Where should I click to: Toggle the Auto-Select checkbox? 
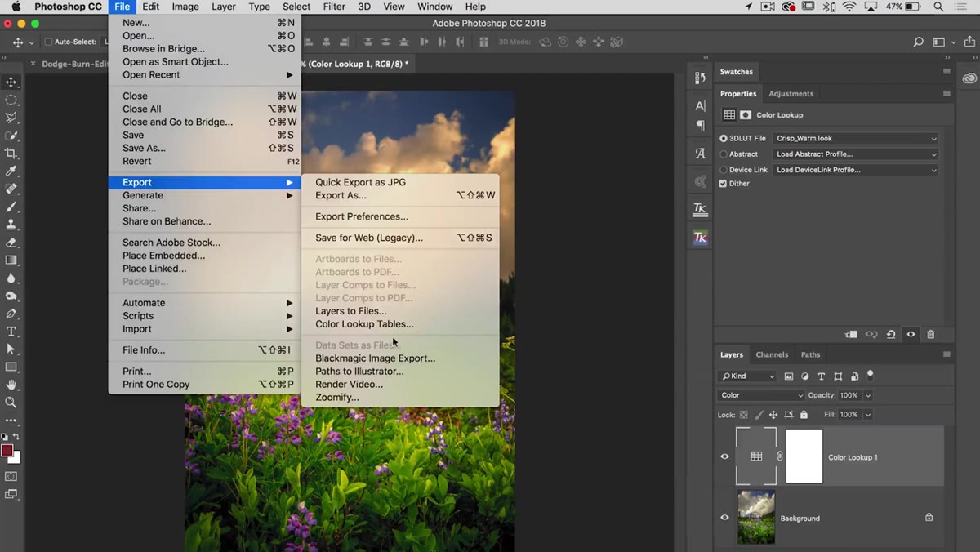(48, 42)
